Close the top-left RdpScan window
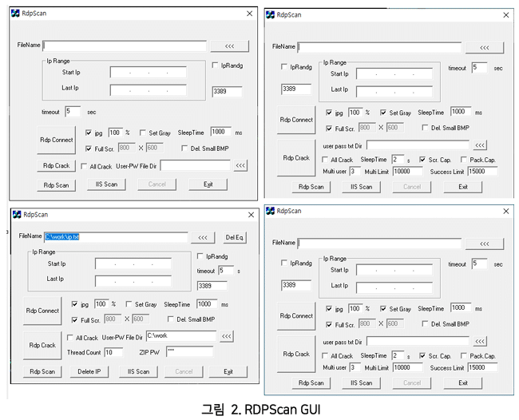Image resolution: width=519 pixels, height=420 pixels. point(250,14)
